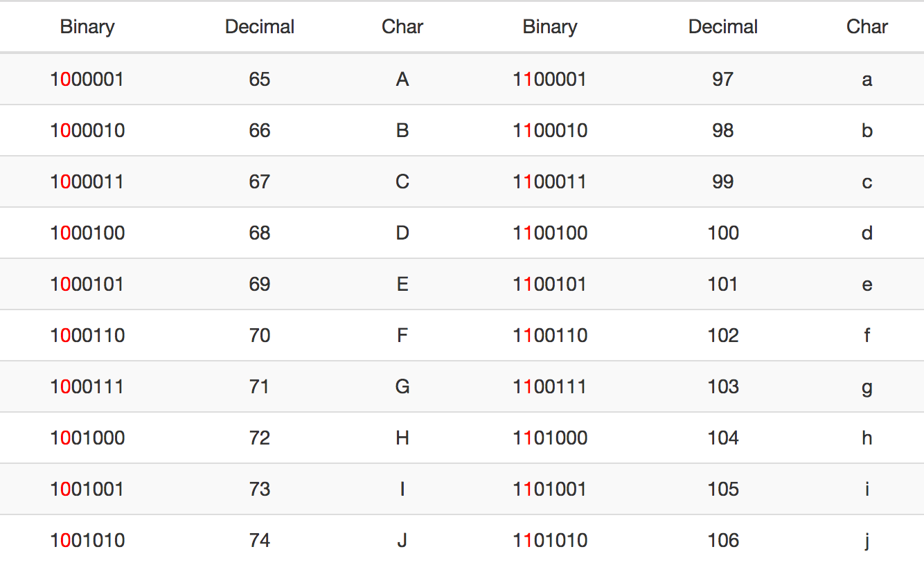Click the first Decimal column header
This screenshot has width=924, height=565.
(260, 27)
